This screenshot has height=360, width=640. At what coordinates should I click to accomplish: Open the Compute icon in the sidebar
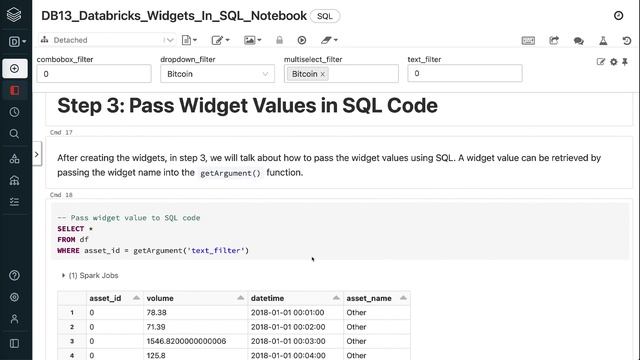point(14,180)
